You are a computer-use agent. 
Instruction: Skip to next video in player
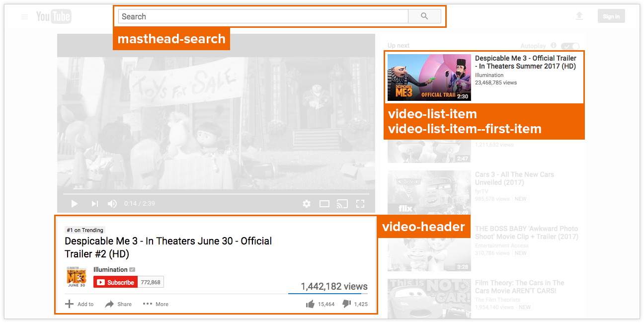click(94, 204)
